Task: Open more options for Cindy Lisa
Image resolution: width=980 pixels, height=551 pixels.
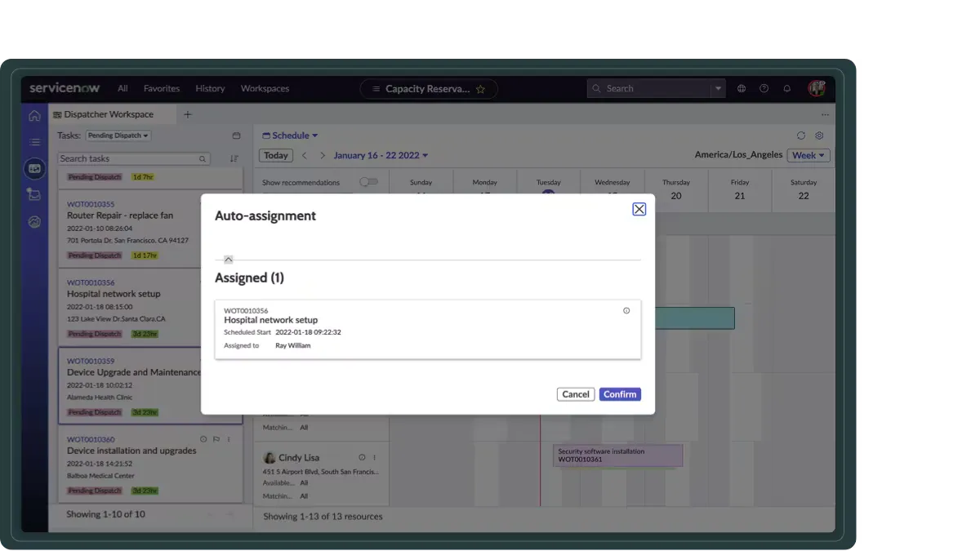Action: click(x=374, y=457)
